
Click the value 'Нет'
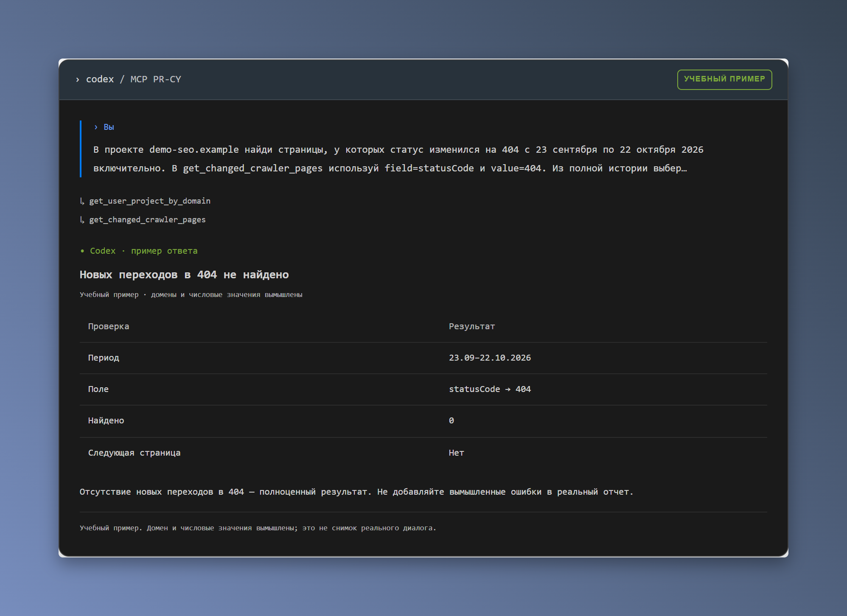click(x=457, y=453)
